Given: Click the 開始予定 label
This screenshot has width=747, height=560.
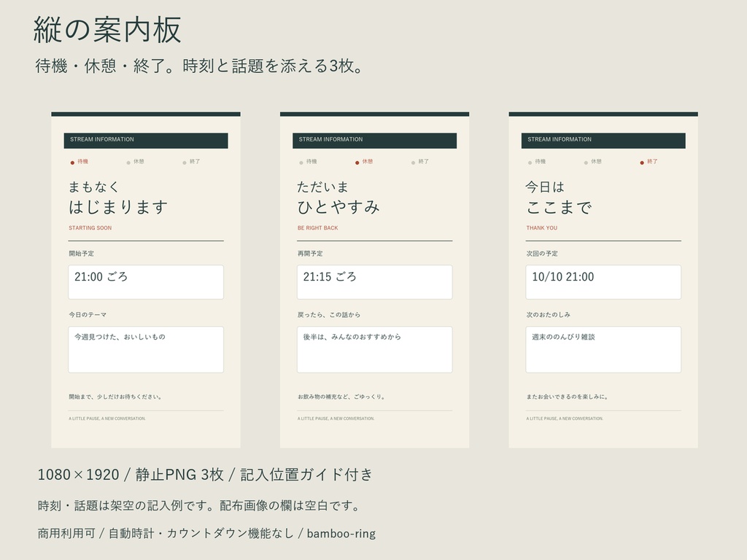Looking at the screenshot, I should [82, 254].
